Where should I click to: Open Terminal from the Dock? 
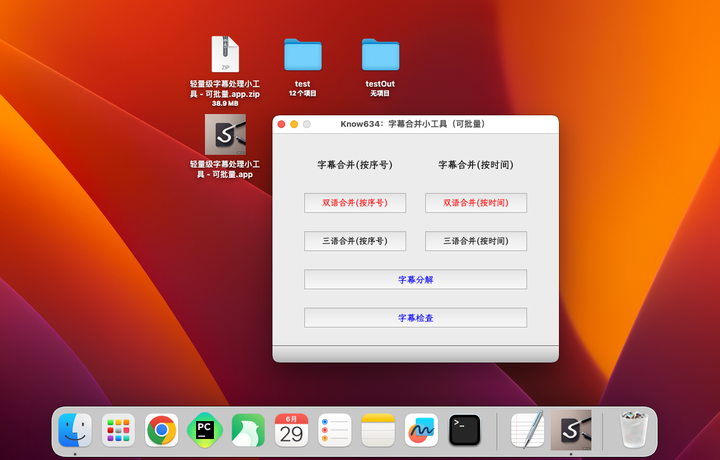(464, 430)
